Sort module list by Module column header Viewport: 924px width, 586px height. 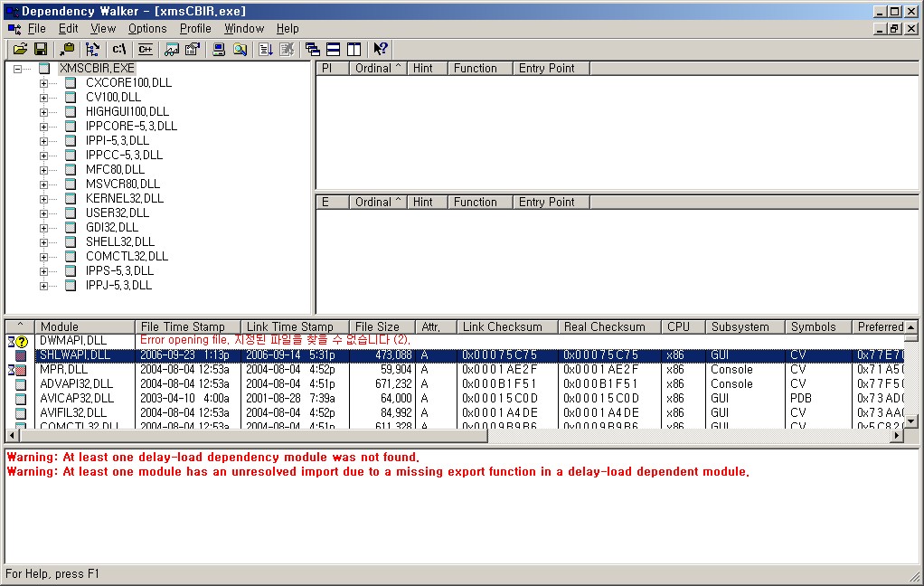pyautogui.click(x=85, y=326)
